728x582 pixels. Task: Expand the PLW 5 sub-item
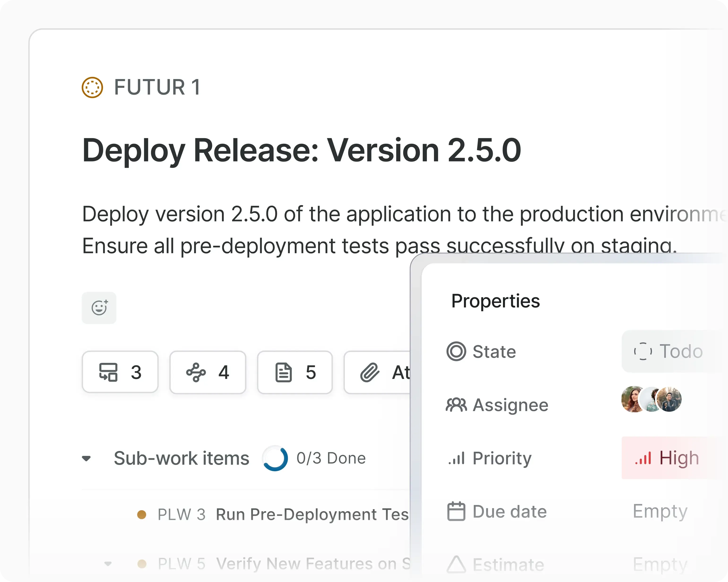[108, 563]
